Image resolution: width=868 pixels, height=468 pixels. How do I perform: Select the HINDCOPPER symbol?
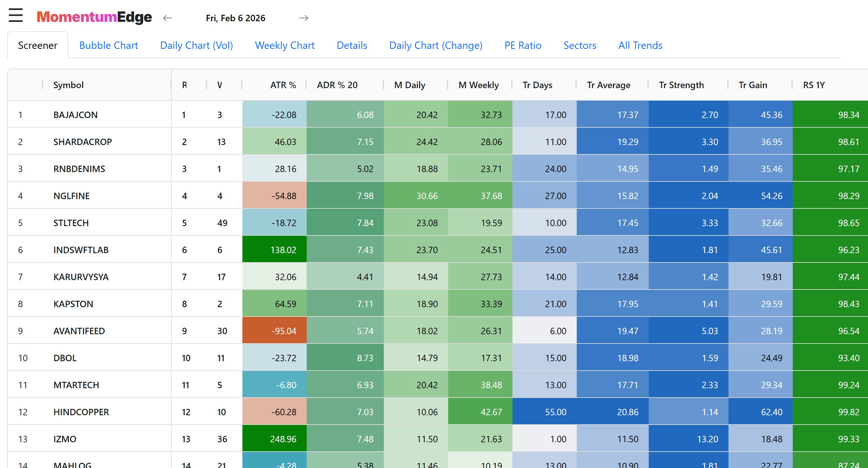pos(81,412)
